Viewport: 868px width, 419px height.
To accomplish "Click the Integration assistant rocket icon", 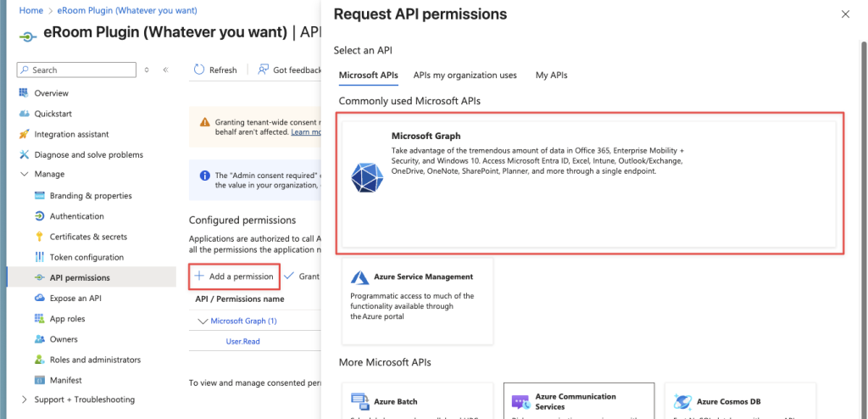I will [25, 134].
